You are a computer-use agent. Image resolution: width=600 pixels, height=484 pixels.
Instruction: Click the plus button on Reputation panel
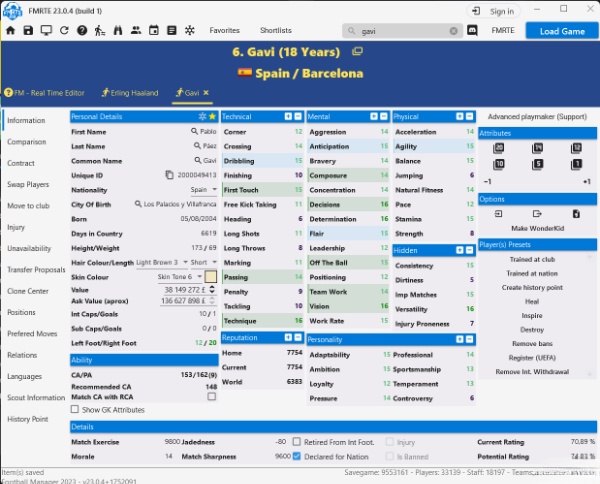288,337
